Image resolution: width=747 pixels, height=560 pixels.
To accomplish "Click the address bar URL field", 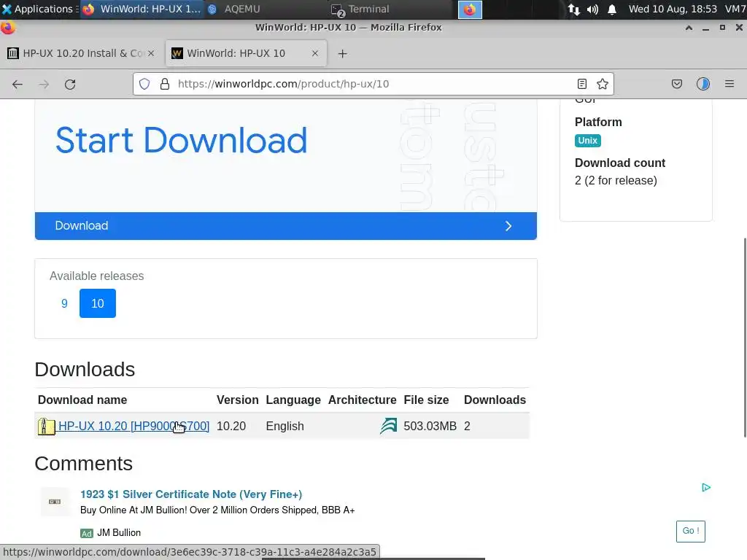I will (x=373, y=85).
